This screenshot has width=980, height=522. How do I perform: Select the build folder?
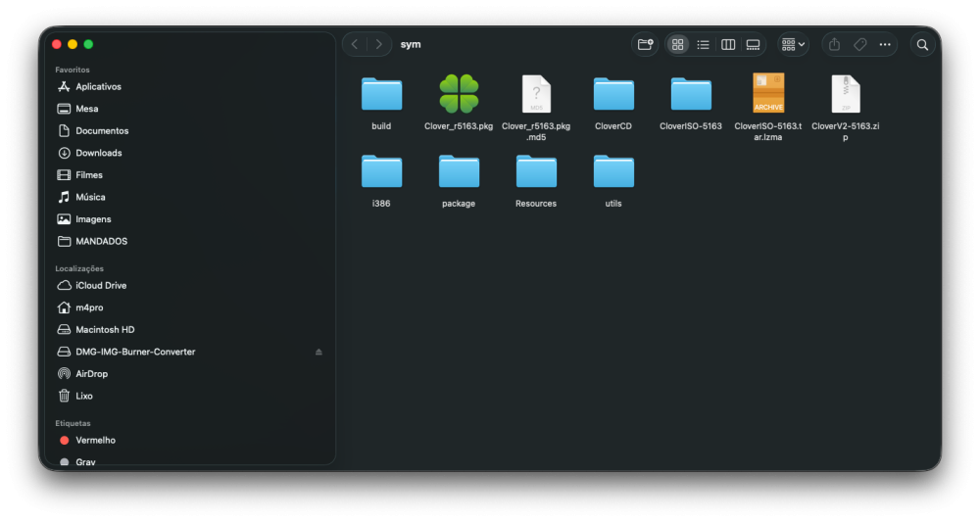(381, 94)
